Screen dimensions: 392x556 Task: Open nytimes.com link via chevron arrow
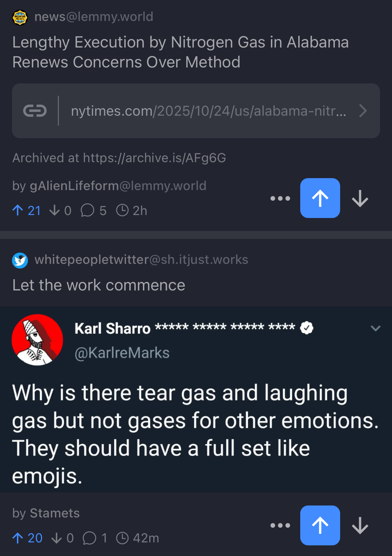[x=363, y=111]
